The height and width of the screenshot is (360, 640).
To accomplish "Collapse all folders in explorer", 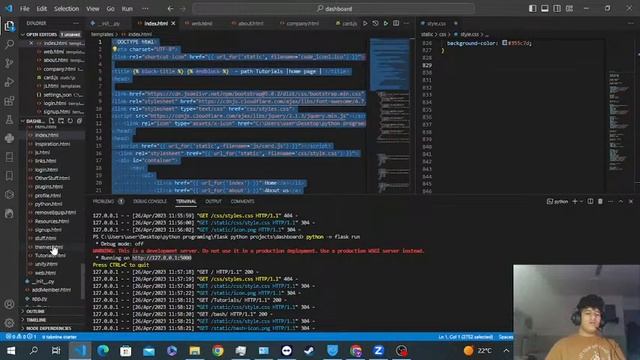I will pos(80,121).
